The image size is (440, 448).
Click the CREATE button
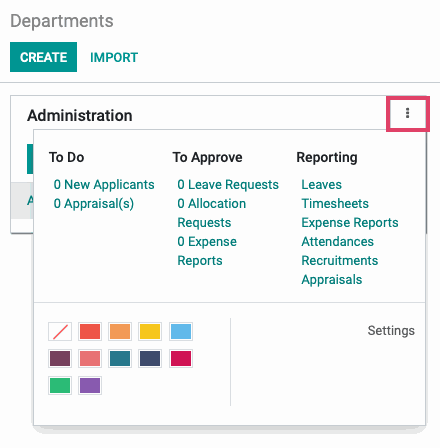click(x=43, y=57)
